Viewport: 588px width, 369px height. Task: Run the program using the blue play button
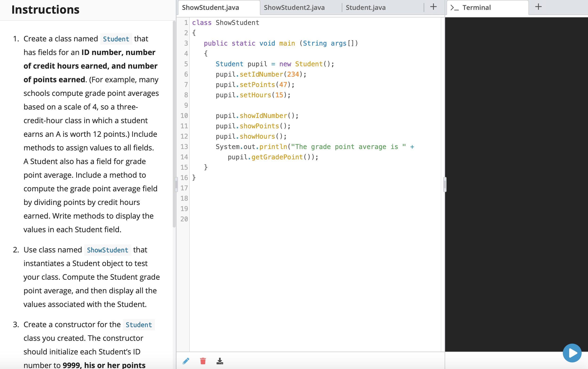572,353
